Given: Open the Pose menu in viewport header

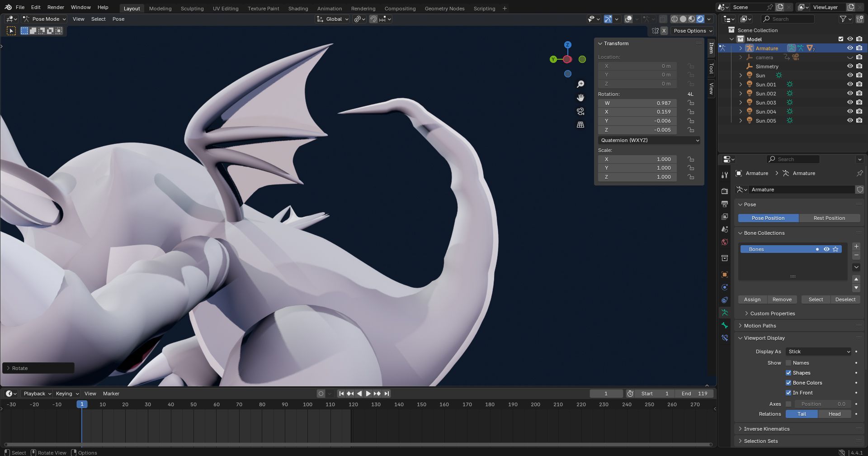Looking at the screenshot, I should coord(118,19).
